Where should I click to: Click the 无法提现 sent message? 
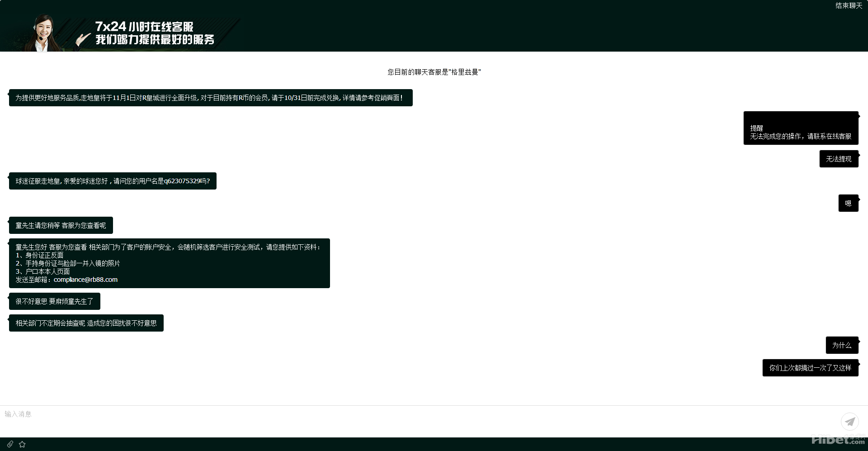click(839, 159)
